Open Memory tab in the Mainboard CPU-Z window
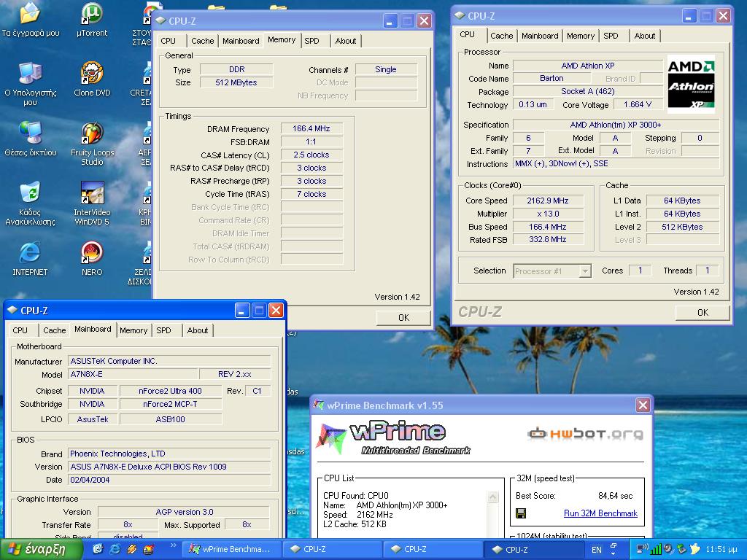The height and width of the screenshot is (560, 747). coord(133,330)
